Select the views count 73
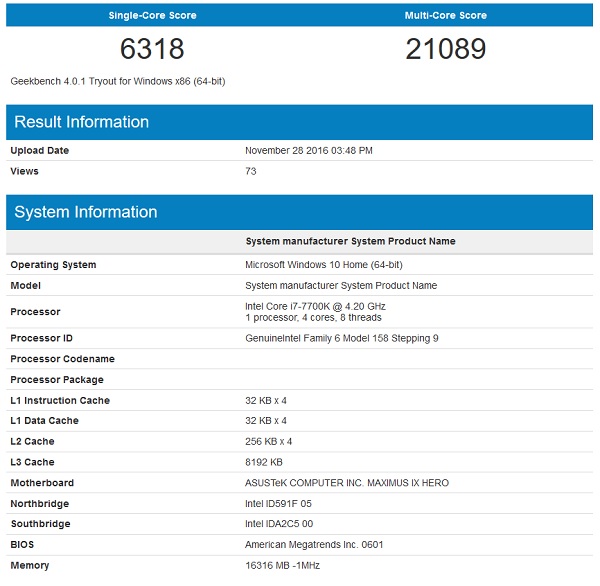Image resolution: width=600 pixels, height=586 pixels. tap(251, 171)
